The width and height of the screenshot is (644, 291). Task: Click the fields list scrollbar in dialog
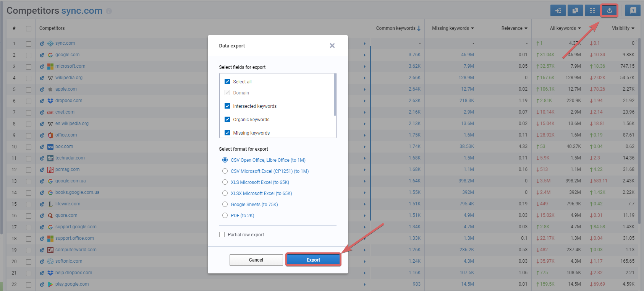click(335, 95)
